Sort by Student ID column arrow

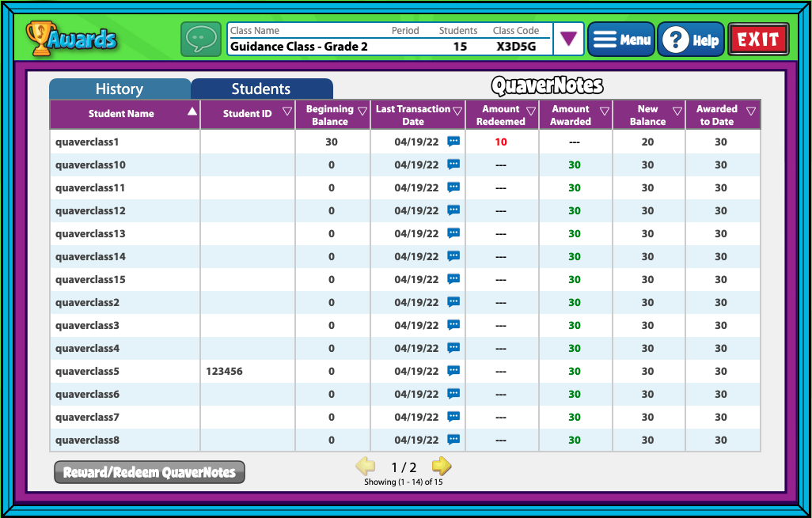[287, 112]
